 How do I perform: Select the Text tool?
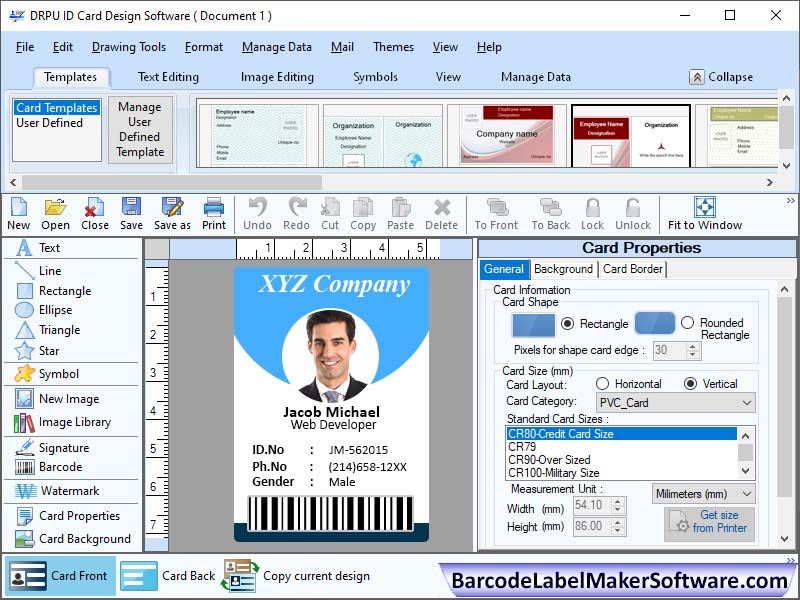[x=38, y=248]
